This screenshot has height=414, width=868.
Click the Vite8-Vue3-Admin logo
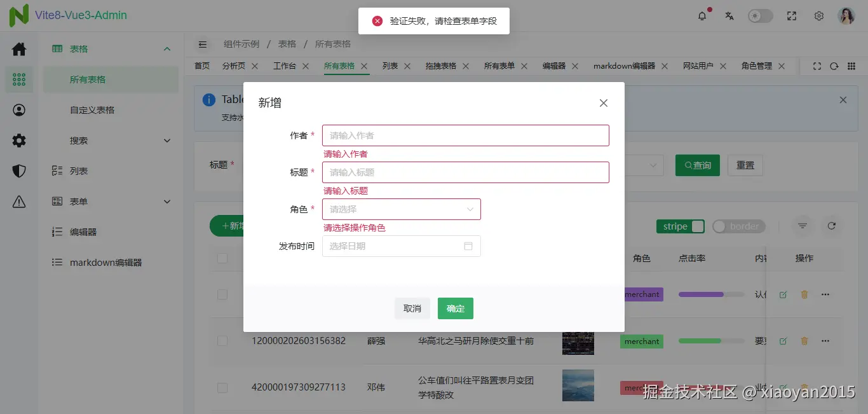[68, 15]
